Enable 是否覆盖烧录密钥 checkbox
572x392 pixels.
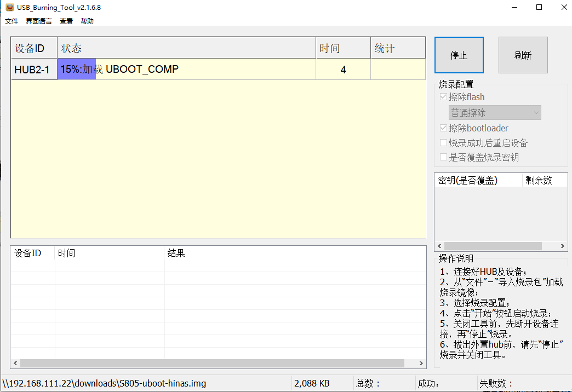[x=444, y=157]
